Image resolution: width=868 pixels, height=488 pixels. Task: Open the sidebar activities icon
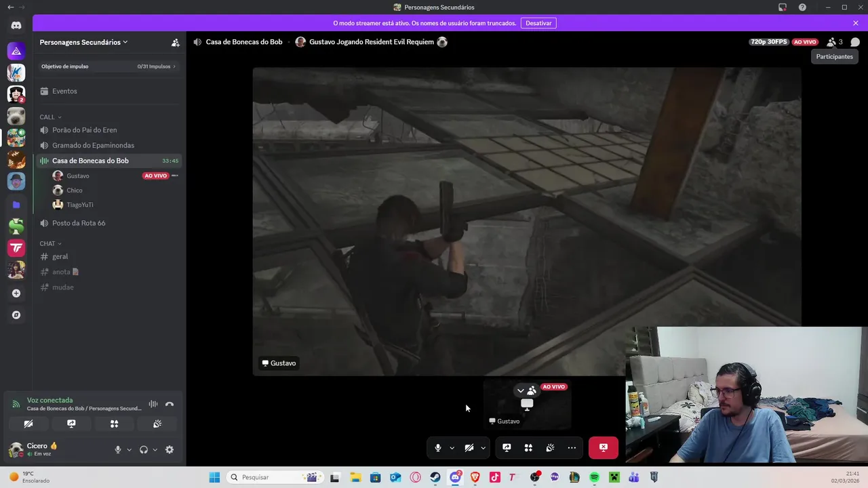point(114,424)
